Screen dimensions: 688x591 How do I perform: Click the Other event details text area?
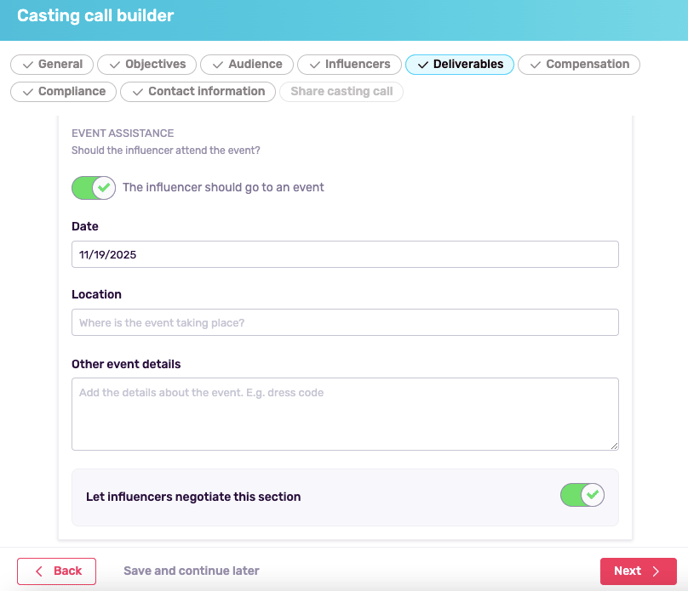tap(345, 413)
